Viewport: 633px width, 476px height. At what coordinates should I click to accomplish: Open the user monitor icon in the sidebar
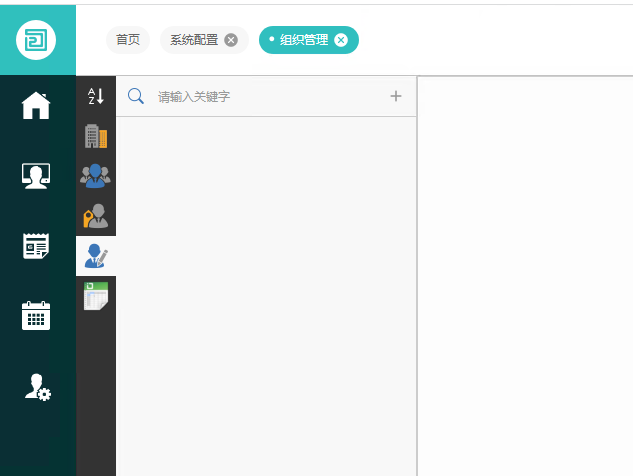point(36,176)
